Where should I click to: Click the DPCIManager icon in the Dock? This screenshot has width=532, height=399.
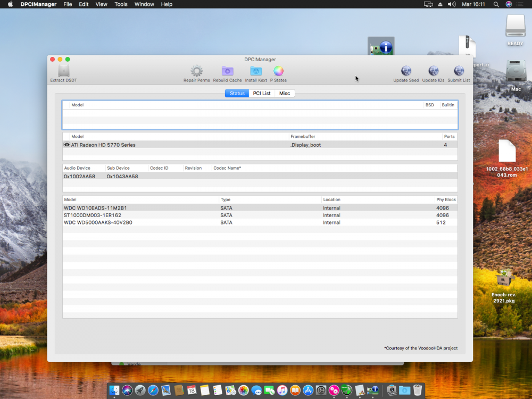372,390
